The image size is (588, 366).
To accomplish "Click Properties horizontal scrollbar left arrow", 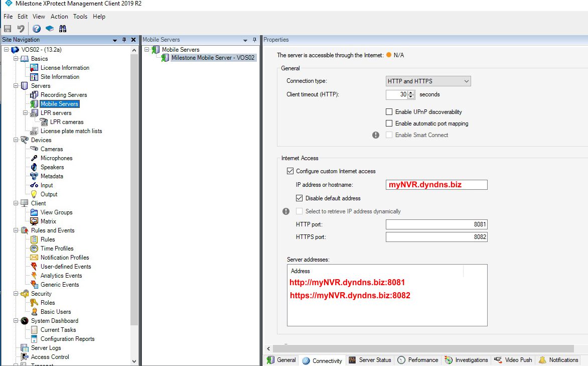I will pyautogui.click(x=268, y=349).
